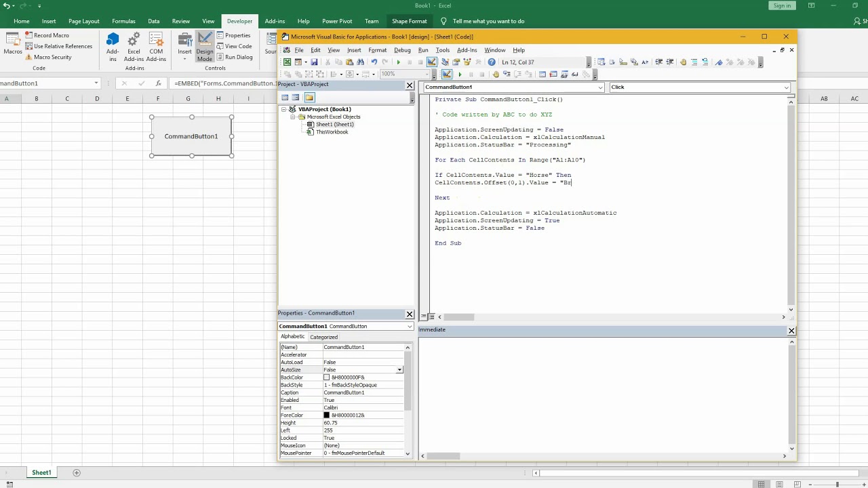Viewport: 868px width, 488px height.
Task: Open the Click procedure dropdown in code window
Action: [786, 87]
